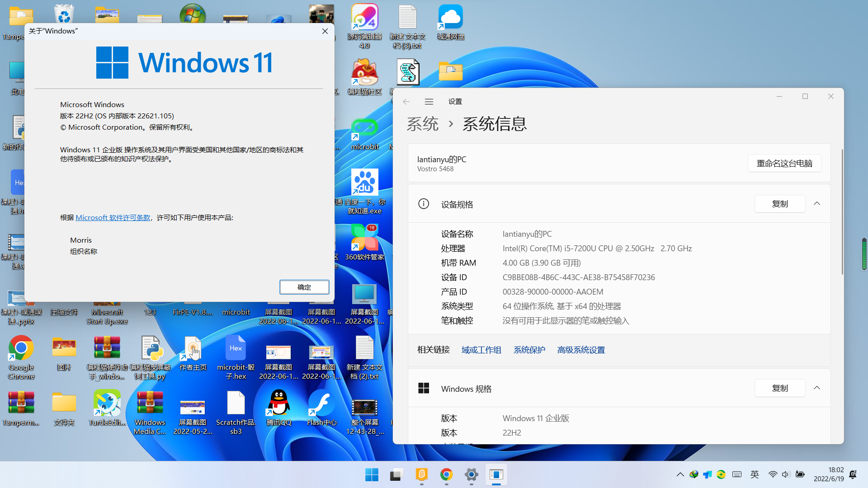Click 确定 in the About Windows dialog
Screen dimensions: 868x488
coord(304,287)
